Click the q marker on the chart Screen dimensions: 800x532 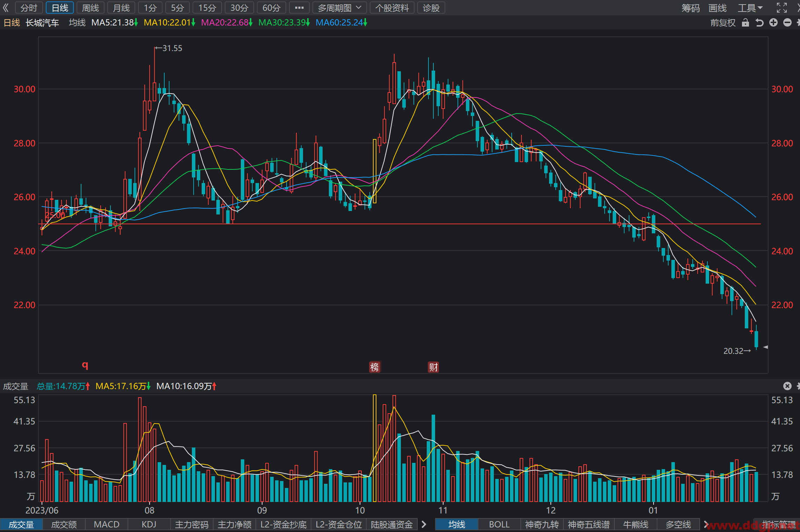[85, 365]
